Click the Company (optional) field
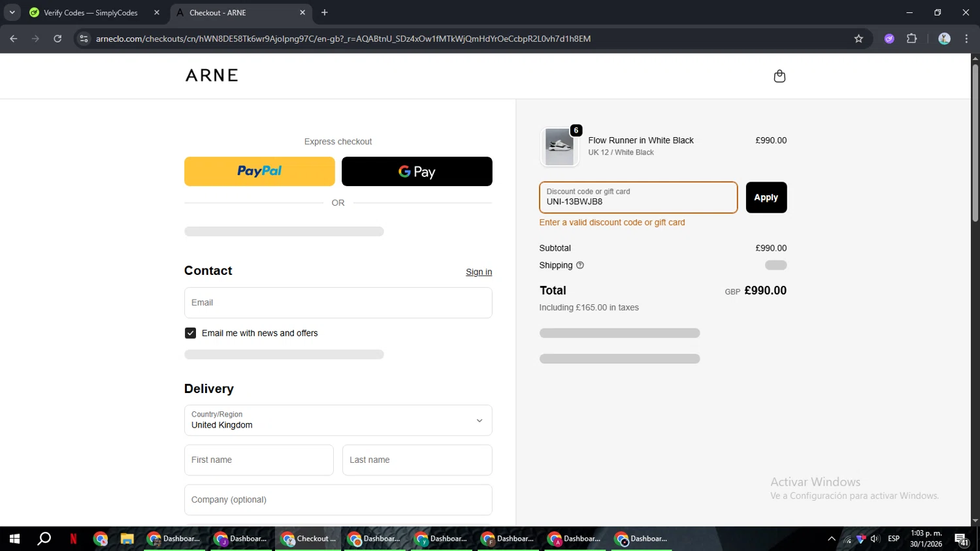The image size is (980, 551). [x=338, y=500]
